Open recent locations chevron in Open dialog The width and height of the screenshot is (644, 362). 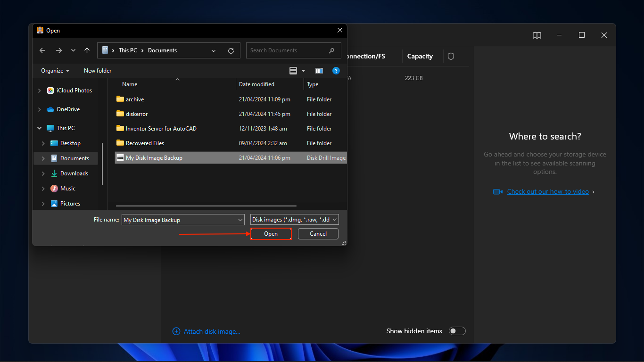coord(73,50)
